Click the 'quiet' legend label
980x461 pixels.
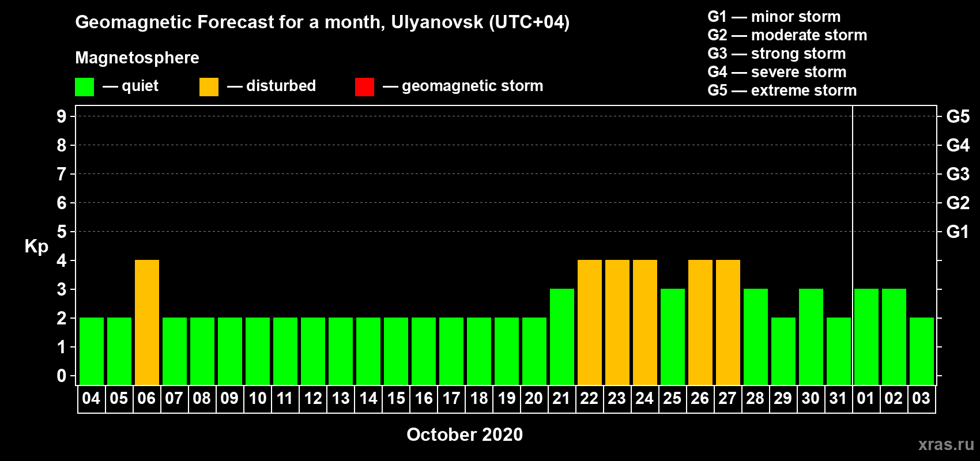coord(140,86)
